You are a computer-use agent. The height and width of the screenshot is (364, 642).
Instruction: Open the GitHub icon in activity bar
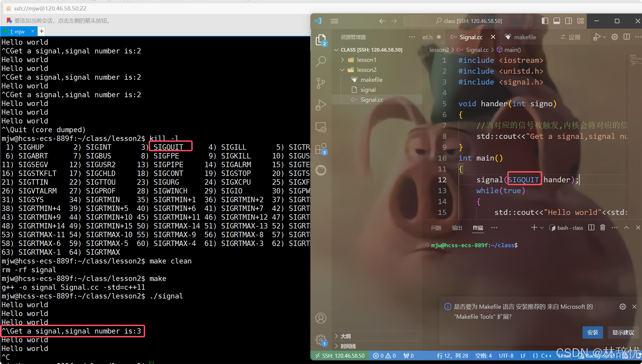pyautogui.click(x=321, y=170)
